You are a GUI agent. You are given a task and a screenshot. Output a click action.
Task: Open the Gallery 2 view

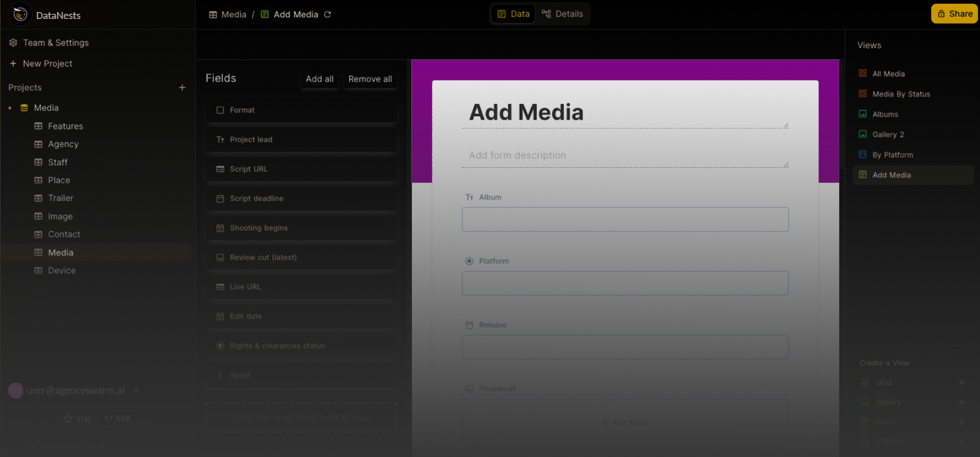tap(888, 135)
